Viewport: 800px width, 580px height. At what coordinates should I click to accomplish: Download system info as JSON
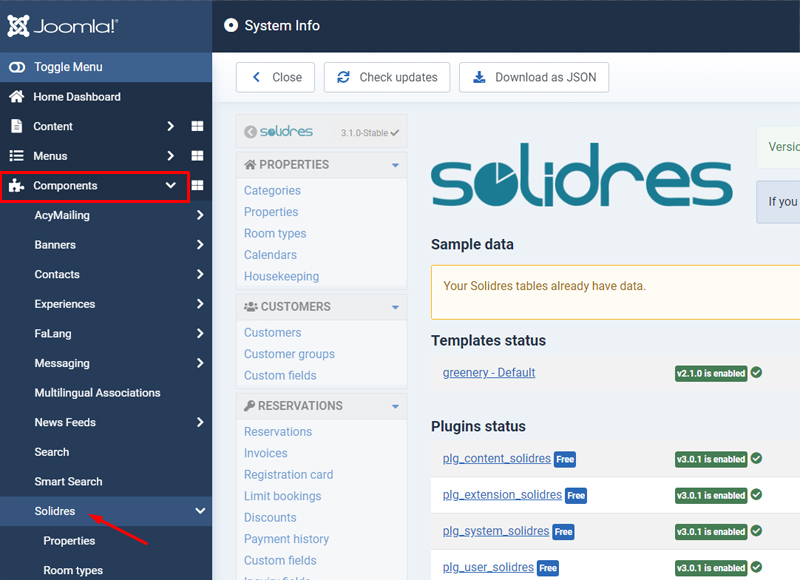coord(534,77)
